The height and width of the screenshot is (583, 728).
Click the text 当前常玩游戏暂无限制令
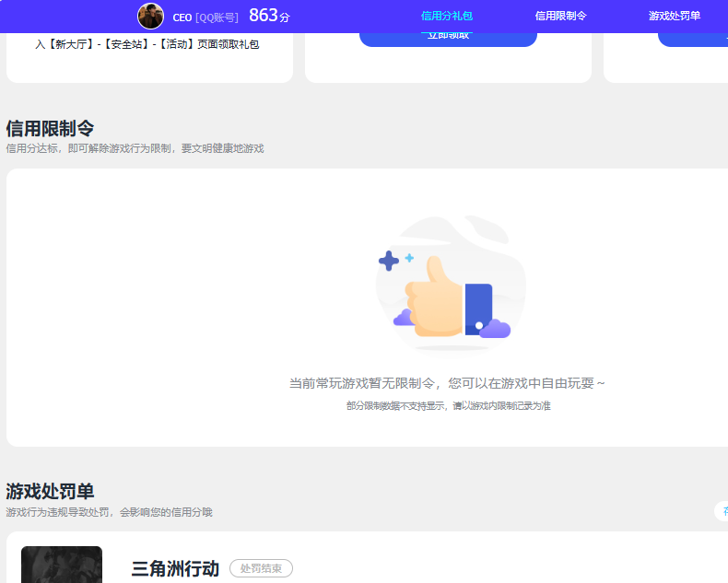coord(361,383)
